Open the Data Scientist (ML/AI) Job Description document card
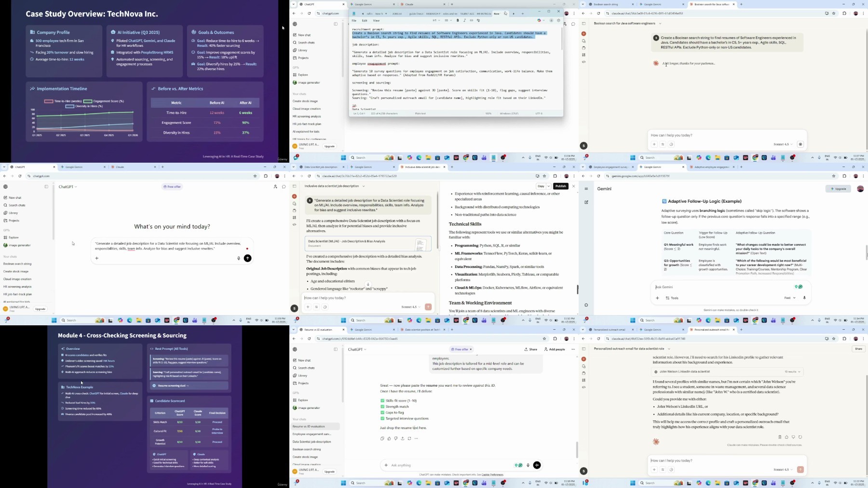The image size is (868, 488). coord(368,243)
